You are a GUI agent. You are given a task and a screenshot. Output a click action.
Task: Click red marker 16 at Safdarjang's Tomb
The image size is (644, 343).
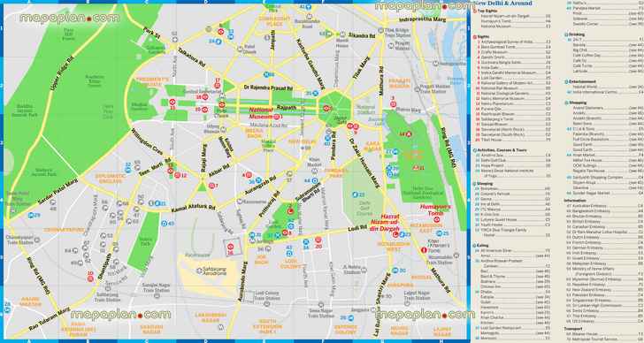tap(230, 247)
